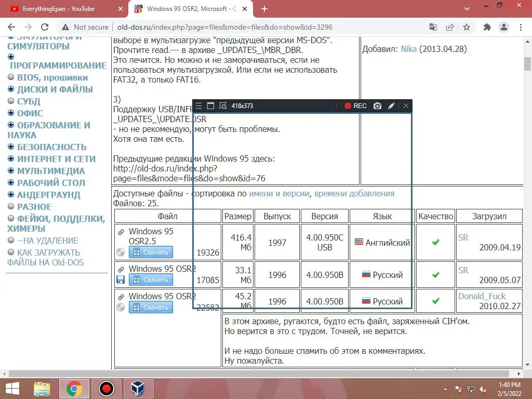Sort files by имени и версии

(279, 194)
